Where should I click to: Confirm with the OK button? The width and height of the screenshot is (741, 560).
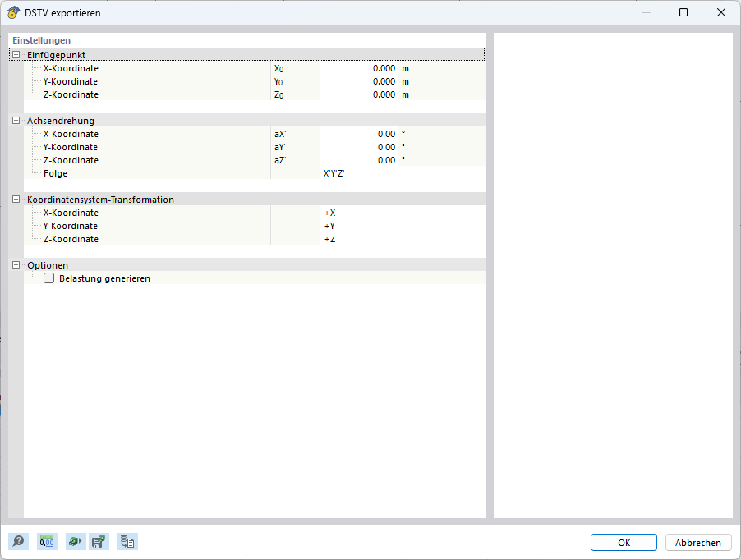pyautogui.click(x=624, y=543)
